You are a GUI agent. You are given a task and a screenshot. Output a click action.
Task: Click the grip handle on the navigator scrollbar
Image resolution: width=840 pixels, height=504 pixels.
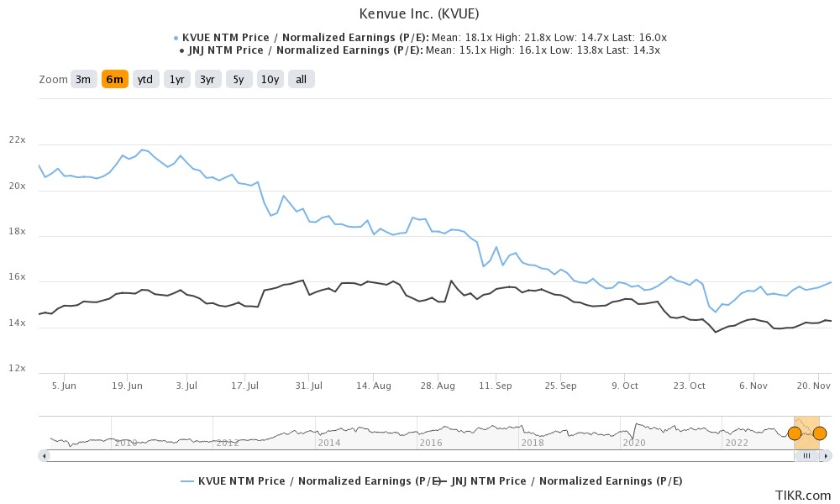tap(808, 454)
